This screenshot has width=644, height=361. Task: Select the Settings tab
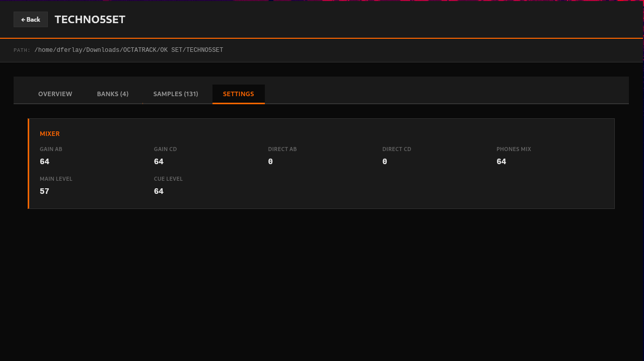pyautogui.click(x=239, y=94)
